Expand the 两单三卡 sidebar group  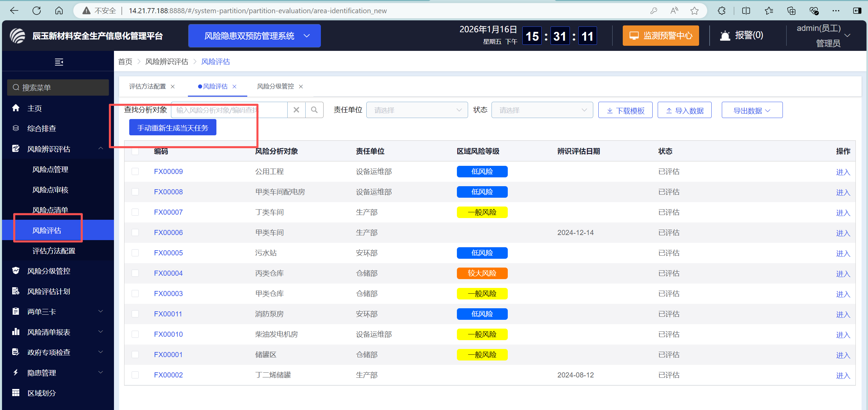point(58,312)
